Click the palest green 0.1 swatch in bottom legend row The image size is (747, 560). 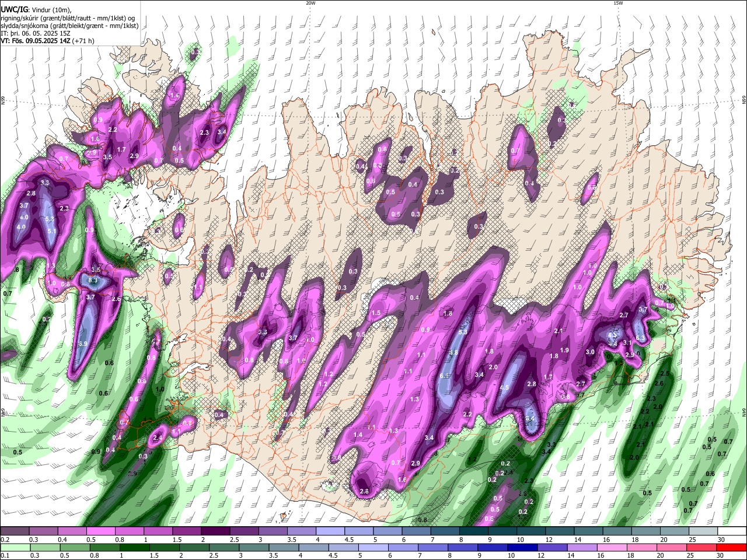15,547
